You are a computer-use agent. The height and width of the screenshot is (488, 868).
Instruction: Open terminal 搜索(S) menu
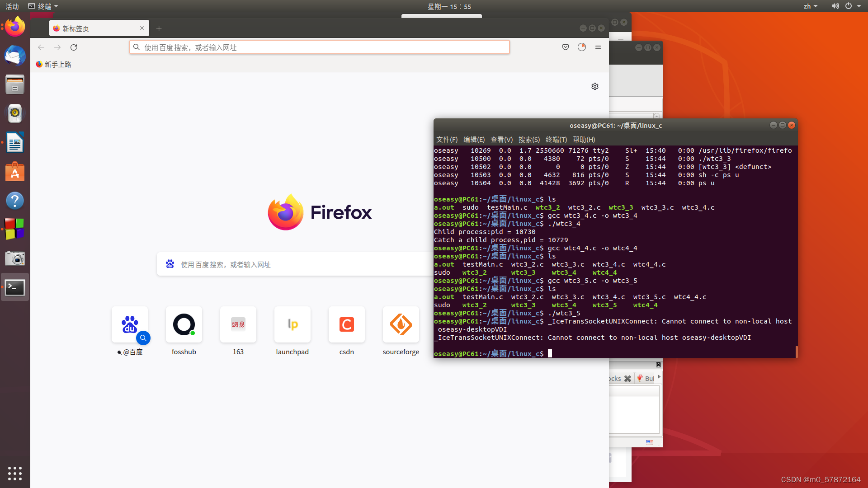tap(529, 140)
